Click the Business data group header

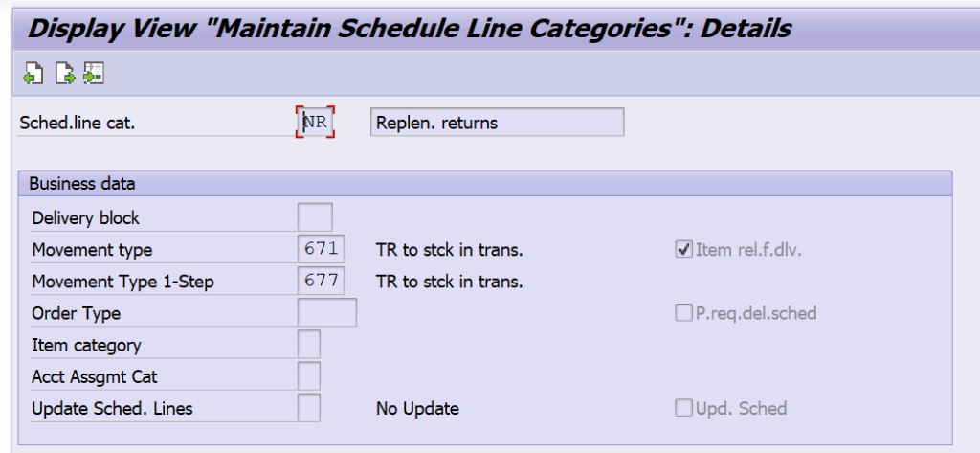(82, 183)
